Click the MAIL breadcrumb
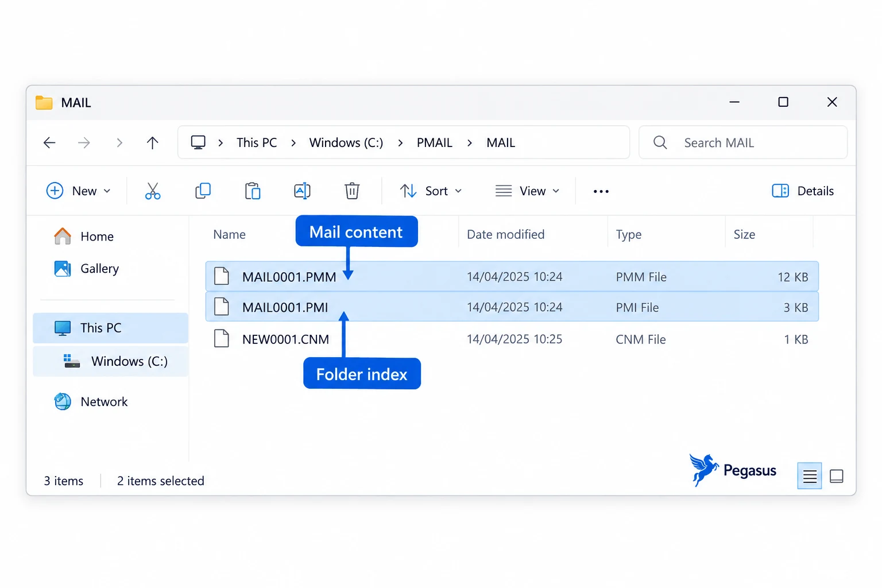Screen dimensions: 882x588 click(501, 142)
